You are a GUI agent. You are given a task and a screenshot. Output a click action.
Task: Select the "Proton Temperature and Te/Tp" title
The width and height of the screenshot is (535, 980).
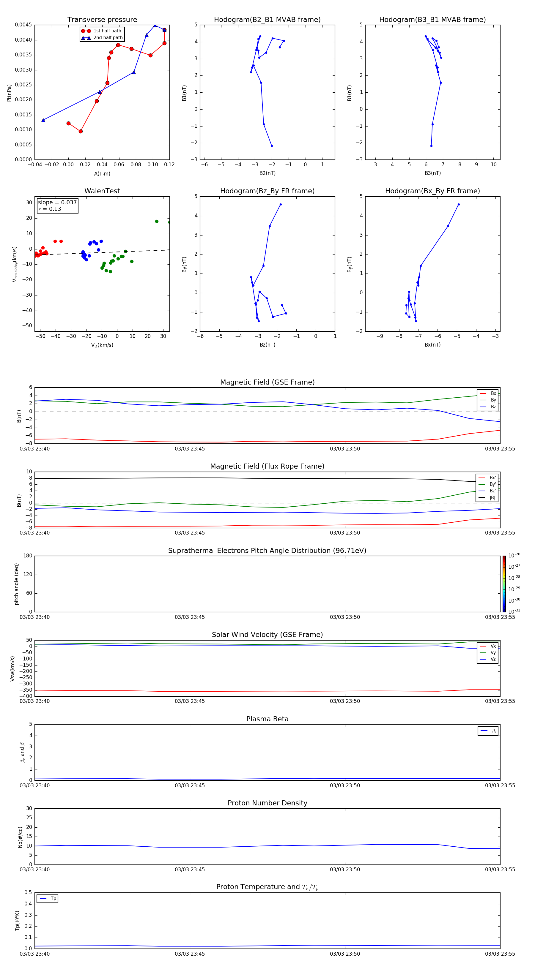click(x=267, y=887)
